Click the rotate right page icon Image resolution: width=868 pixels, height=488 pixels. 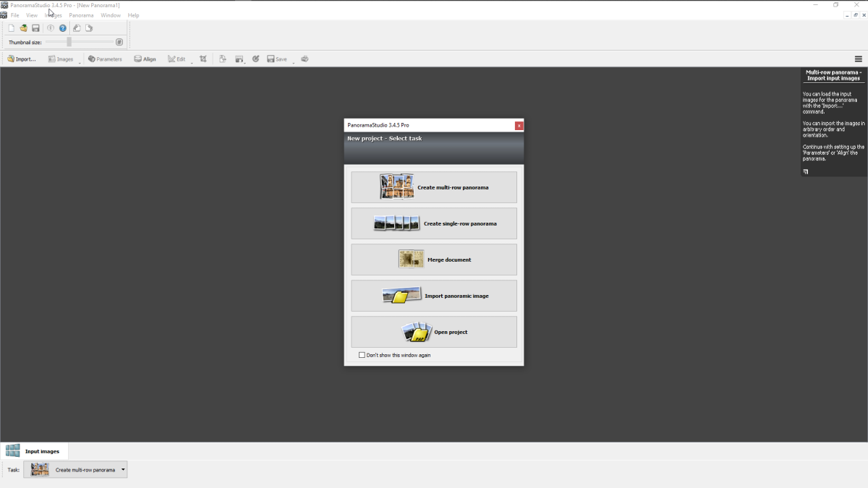point(89,28)
